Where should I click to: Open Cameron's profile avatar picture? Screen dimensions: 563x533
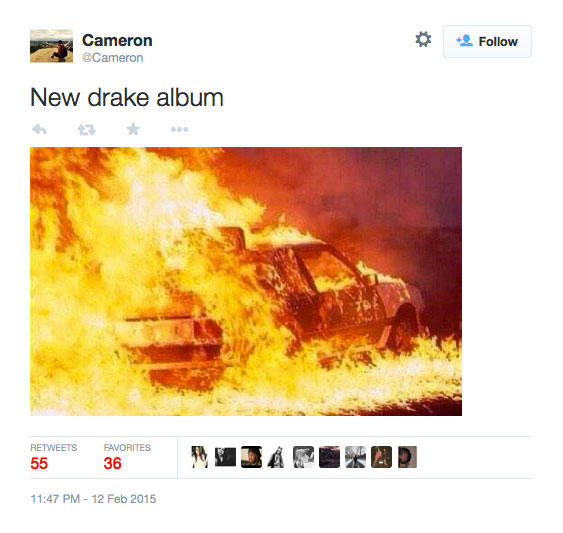pos(51,46)
